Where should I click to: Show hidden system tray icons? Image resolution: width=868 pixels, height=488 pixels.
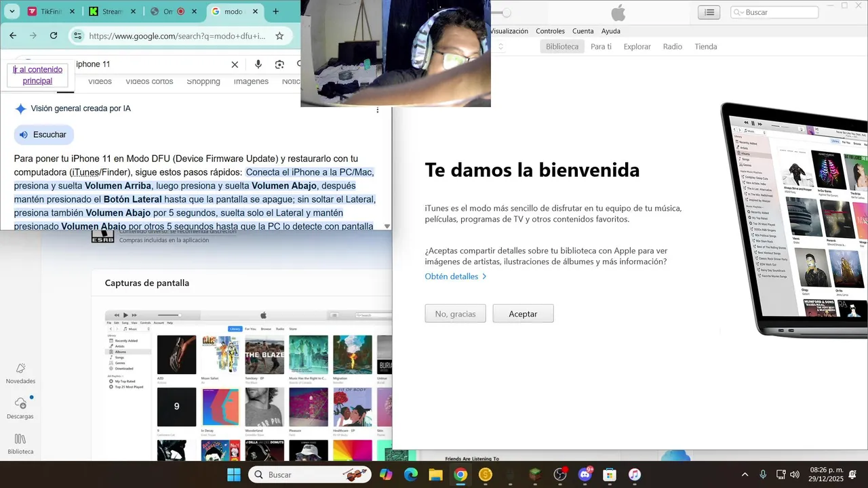pos(745,474)
